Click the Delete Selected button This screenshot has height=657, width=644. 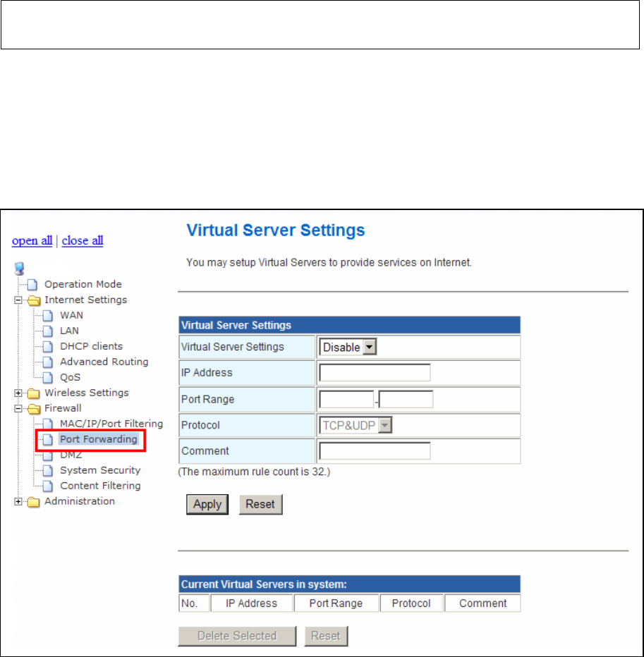coord(237,636)
